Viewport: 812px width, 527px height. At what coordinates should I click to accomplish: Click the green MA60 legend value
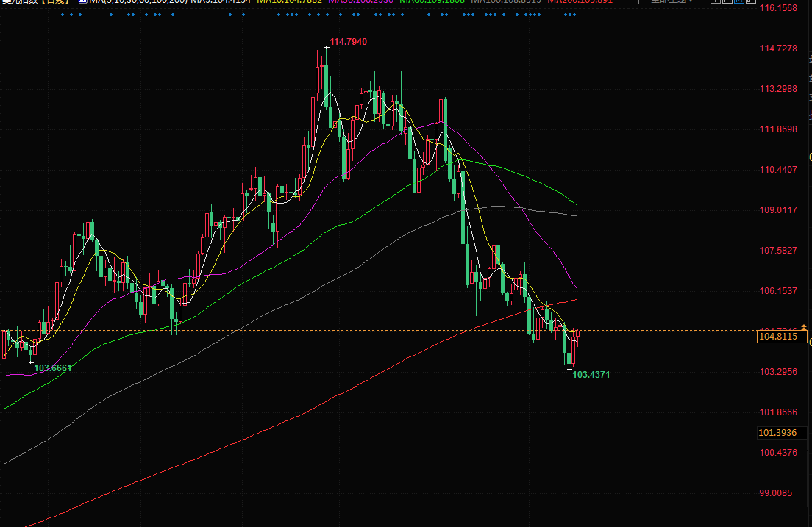tap(432, 2)
